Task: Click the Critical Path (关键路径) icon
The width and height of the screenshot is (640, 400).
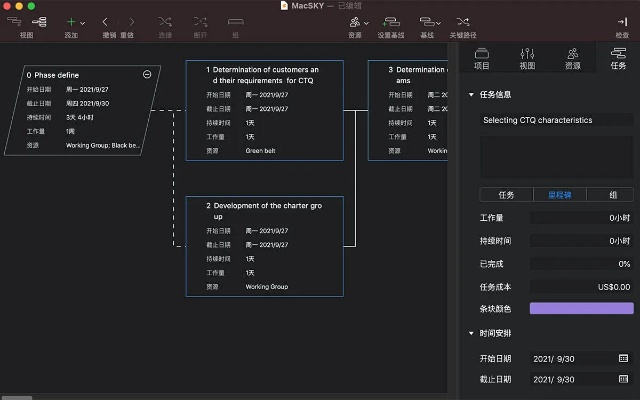Action: coord(463,21)
